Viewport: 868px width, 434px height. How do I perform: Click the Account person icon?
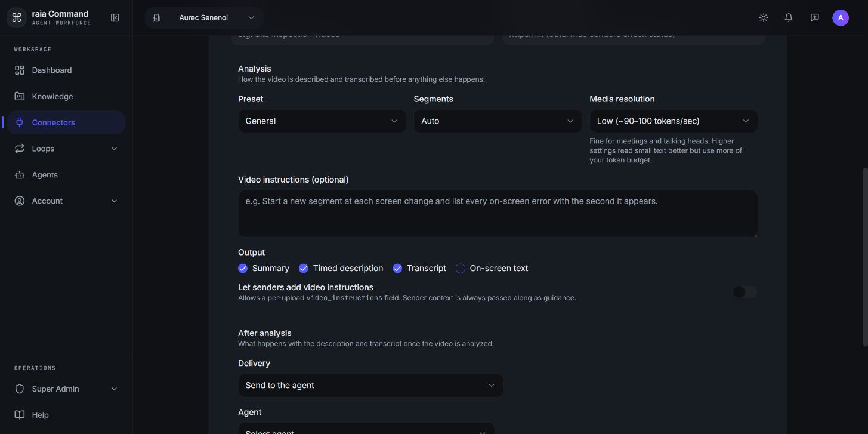pos(20,201)
